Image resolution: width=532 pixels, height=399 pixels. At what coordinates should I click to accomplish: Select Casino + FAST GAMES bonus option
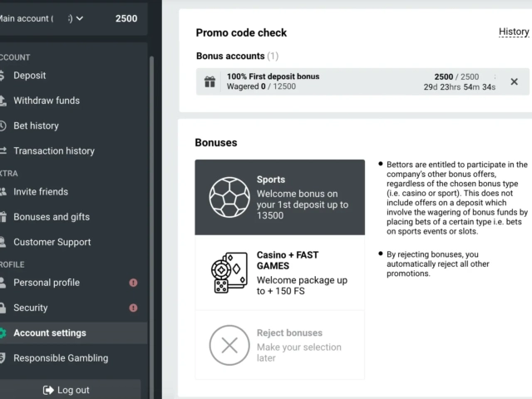(280, 273)
